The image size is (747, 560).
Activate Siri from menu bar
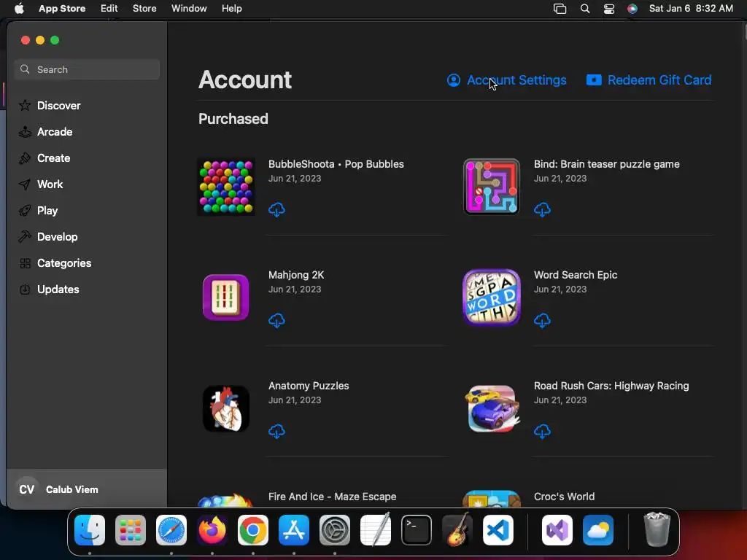(x=632, y=9)
